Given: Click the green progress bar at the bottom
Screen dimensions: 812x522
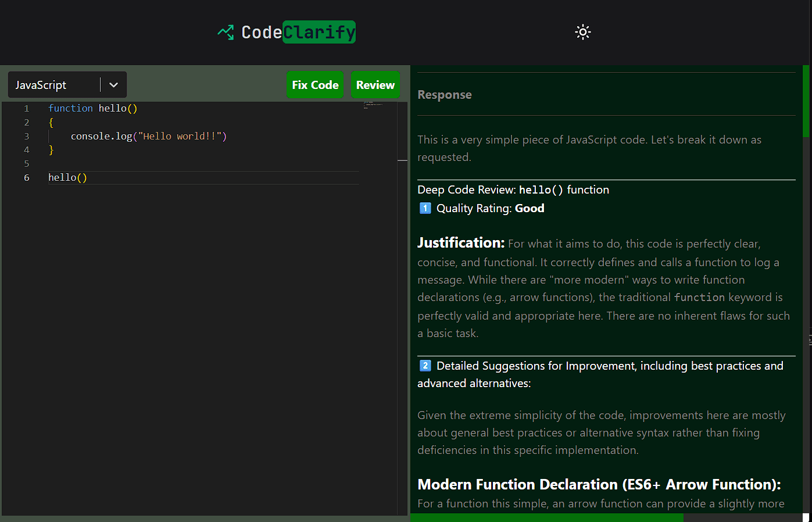Looking at the screenshot, I should click(546, 517).
